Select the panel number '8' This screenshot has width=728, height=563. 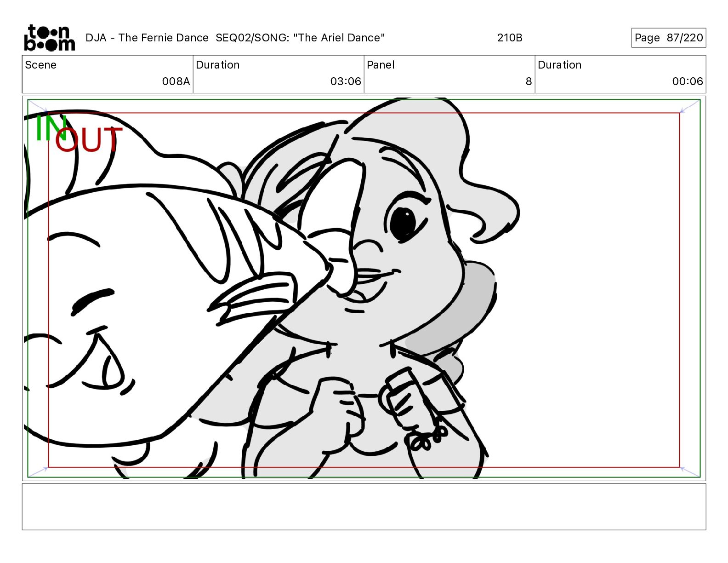[529, 81]
